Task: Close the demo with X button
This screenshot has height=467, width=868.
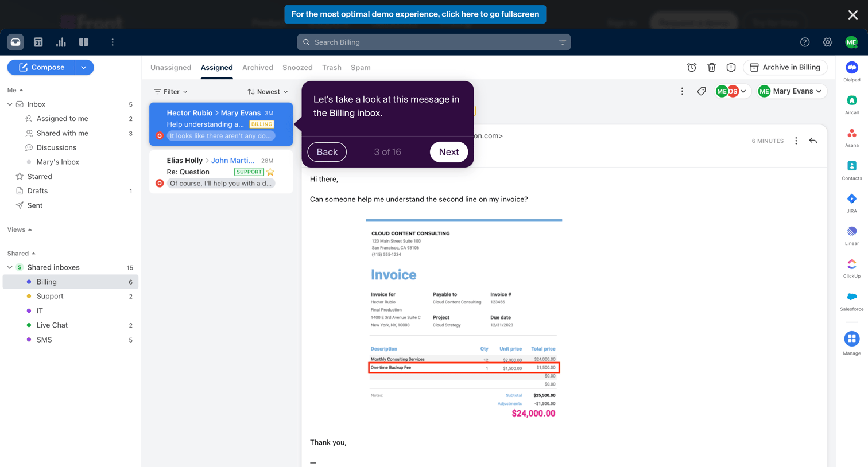Action: [x=853, y=15]
